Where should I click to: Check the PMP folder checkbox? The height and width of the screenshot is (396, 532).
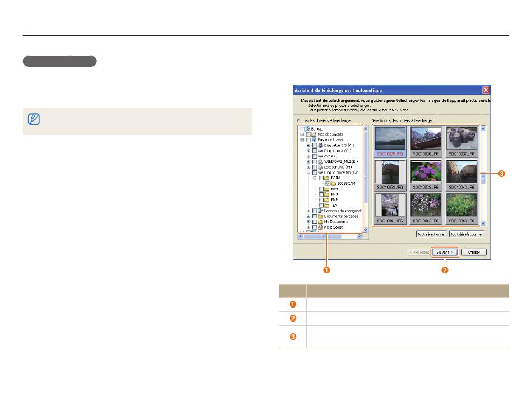[321, 200]
